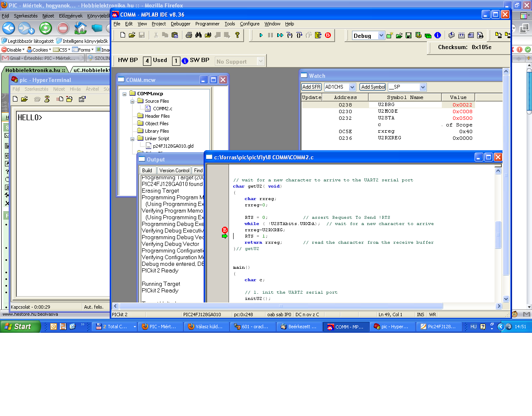Click Firefox Reload green icon

(46, 28)
